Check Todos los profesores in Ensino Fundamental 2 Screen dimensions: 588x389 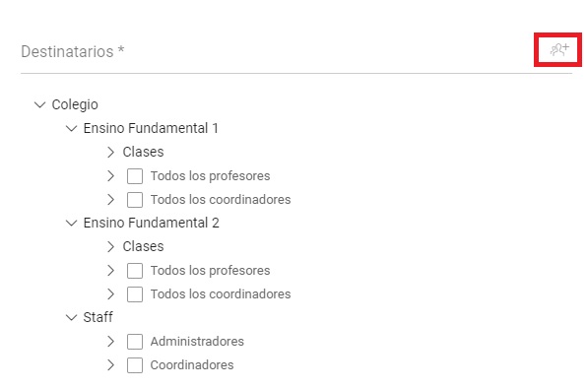tap(135, 271)
